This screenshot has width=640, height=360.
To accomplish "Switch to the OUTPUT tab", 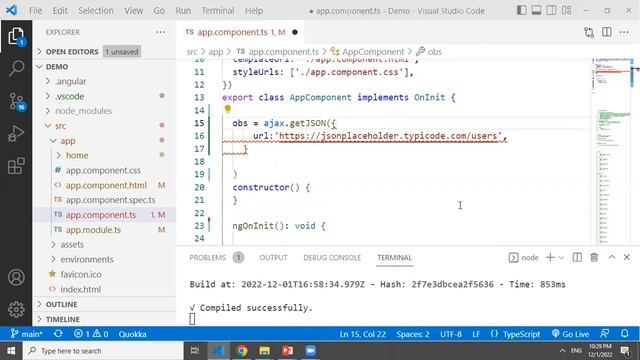I will pyautogui.click(x=273, y=258).
